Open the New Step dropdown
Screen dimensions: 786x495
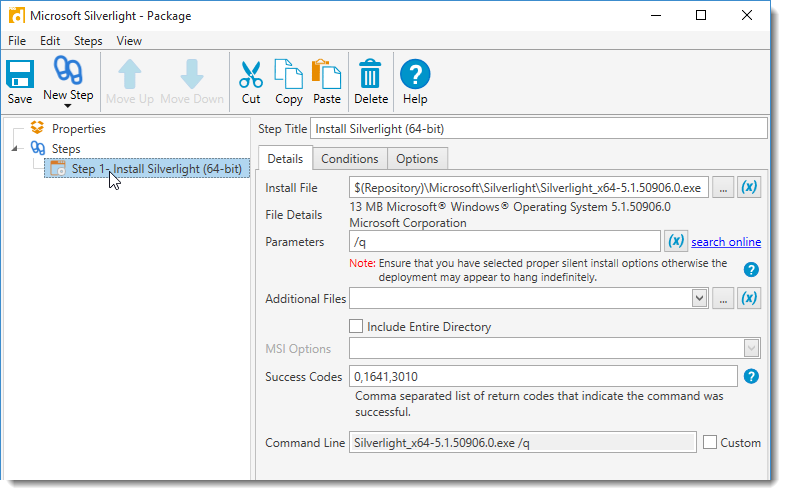[68, 105]
